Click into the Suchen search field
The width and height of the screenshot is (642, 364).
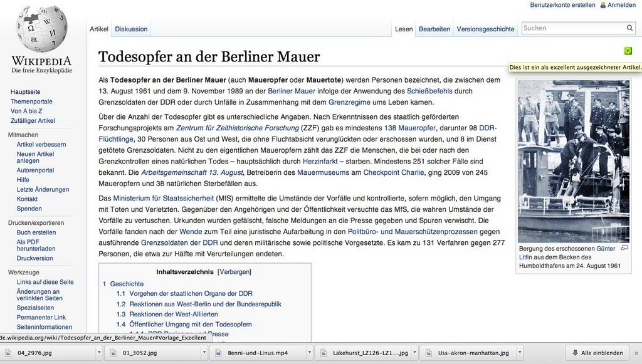[572, 28]
